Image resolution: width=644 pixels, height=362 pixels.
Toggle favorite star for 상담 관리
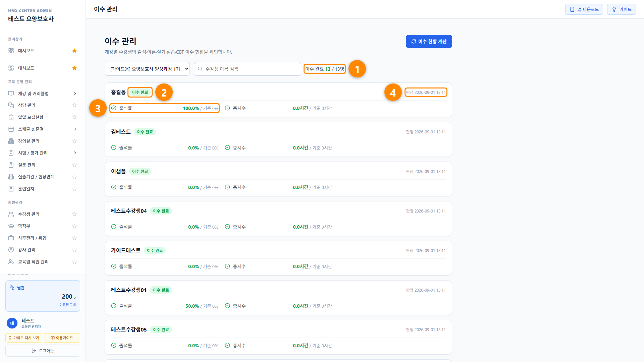pyautogui.click(x=74, y=105)
